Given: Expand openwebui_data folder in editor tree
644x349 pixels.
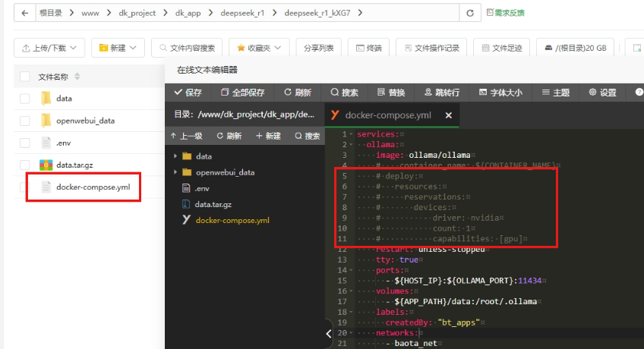Looking at the screenshot, I should click(x=176, y=172).
